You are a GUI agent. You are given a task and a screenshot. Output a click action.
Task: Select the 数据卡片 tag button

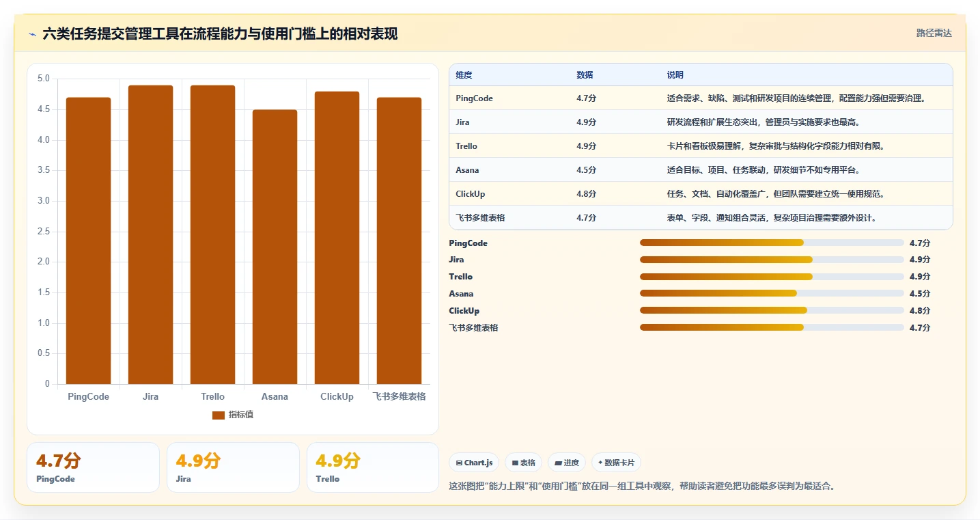(616, 463)
